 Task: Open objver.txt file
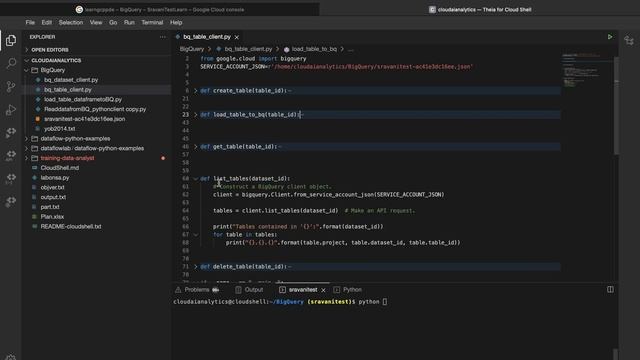(x=52, y=188)
